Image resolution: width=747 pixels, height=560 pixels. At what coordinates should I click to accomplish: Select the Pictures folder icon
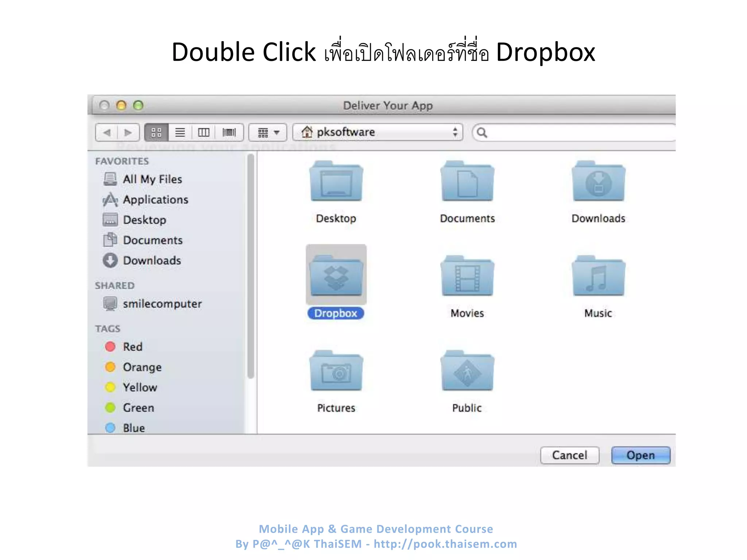(x=336, y=370)
